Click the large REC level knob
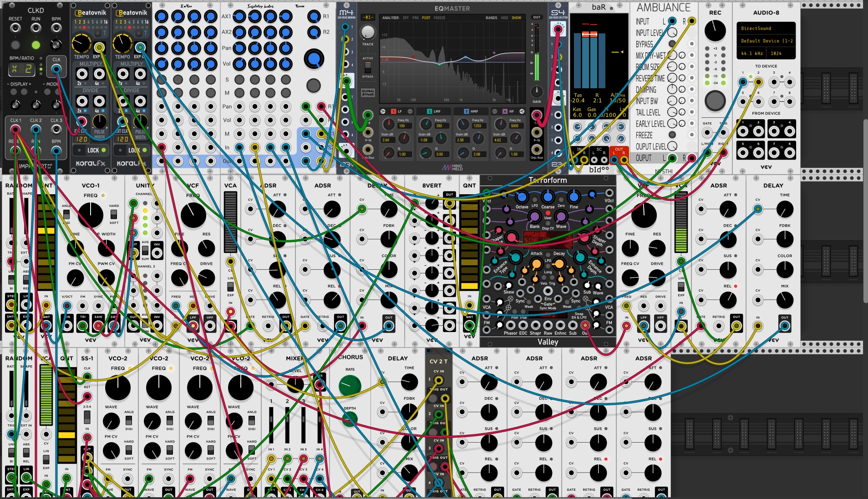868x499 pixels. click(x=715, y=31)
